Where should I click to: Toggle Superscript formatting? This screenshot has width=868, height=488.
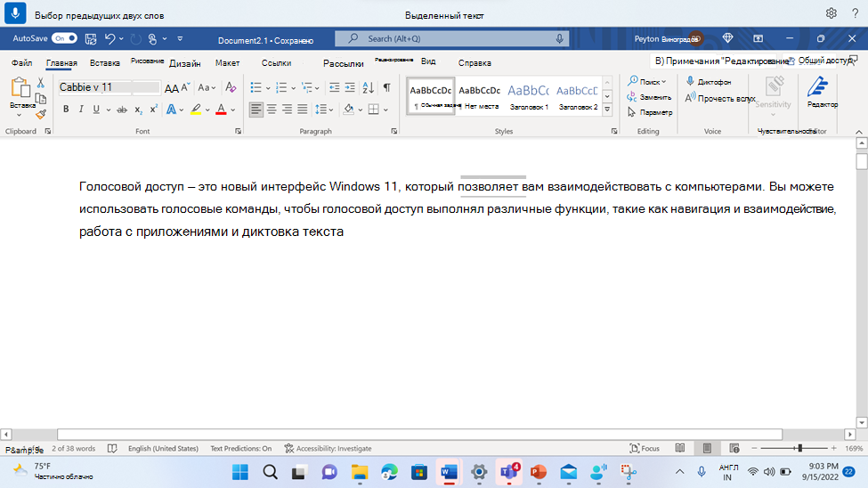click(153, 110)
